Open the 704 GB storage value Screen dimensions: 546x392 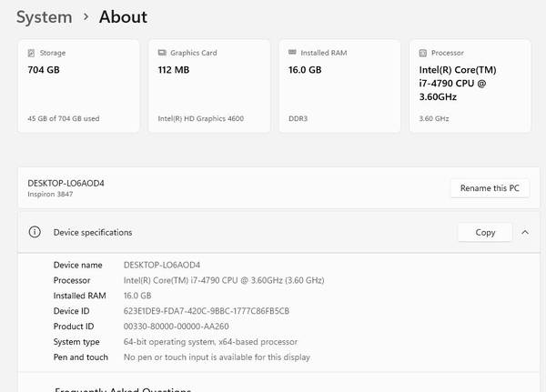click(44, 69)
